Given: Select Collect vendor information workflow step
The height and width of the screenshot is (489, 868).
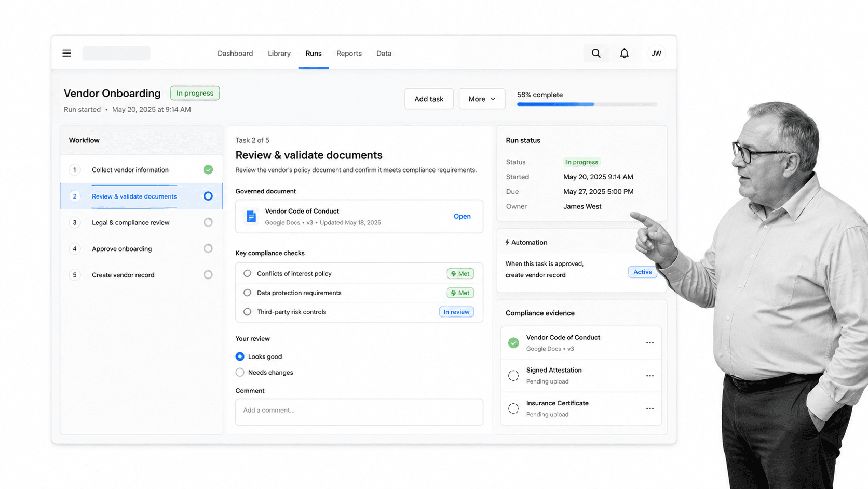Looking at the screenshot, I should (141, 170).
